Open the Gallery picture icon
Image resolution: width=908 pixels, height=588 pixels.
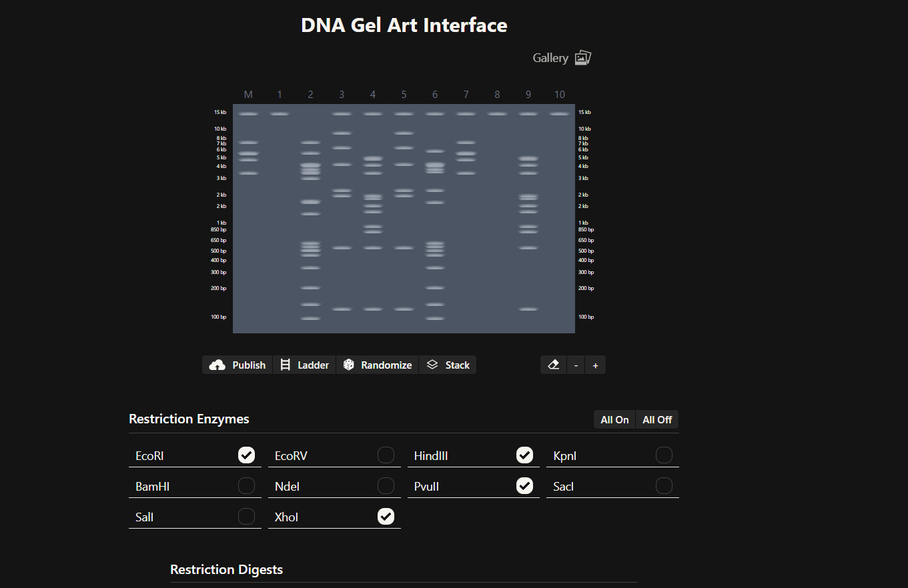(x=582, y=57)
